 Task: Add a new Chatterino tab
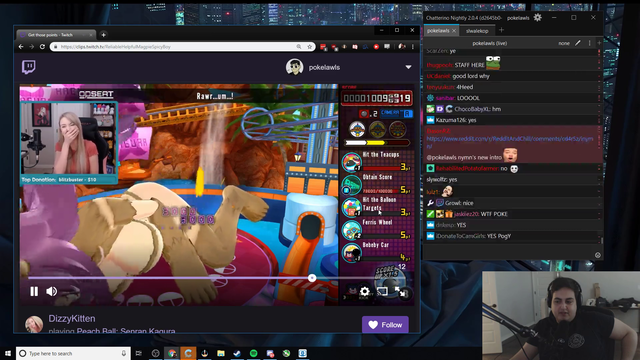[x=501, y=30]
